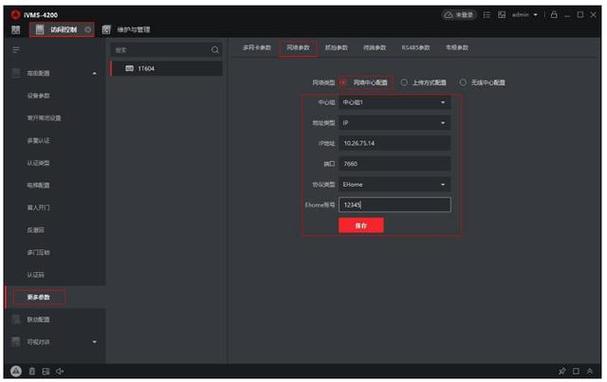Click the device icon beside 17604
This screenshot has height=382, width=607.
129,69
